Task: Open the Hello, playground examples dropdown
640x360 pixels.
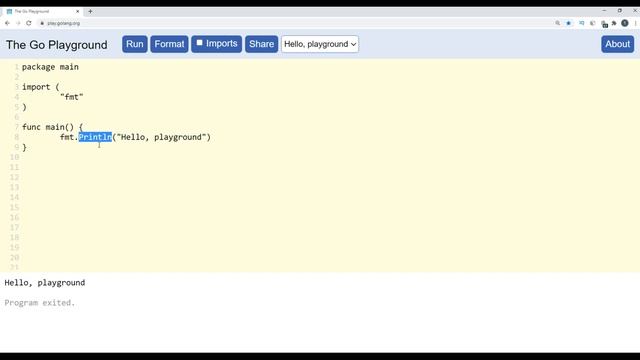Action: coord(320,44)
